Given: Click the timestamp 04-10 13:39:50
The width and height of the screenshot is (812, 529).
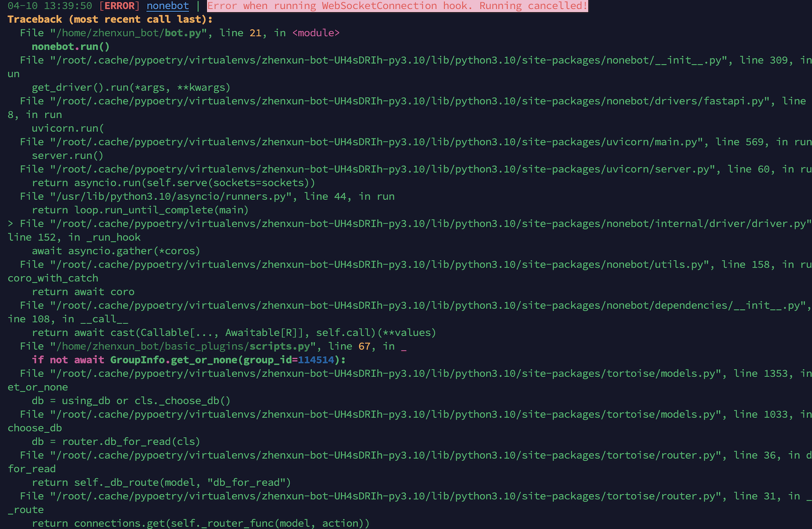Looking at the screenshot, I should coord(50,6).
